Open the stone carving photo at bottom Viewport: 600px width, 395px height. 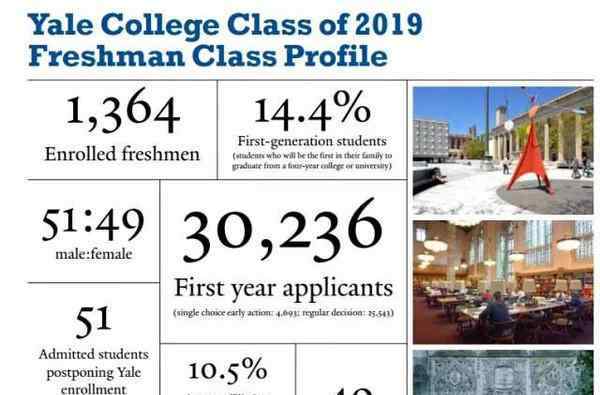pyautogui.click(x=503, y=372)
